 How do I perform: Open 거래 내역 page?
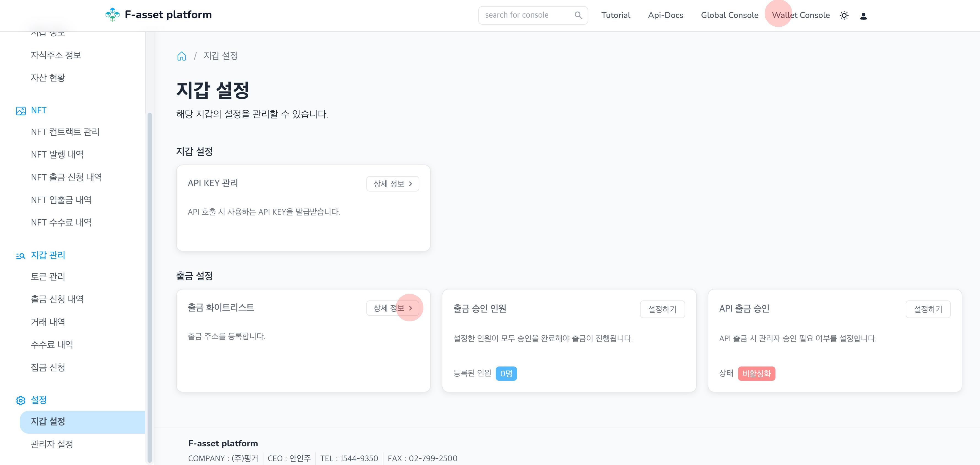coord(48,322)
